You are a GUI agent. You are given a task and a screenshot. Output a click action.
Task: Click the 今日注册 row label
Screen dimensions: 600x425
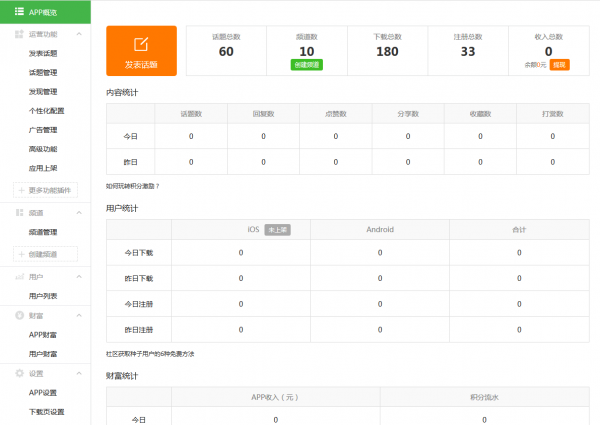coord(139,304)
